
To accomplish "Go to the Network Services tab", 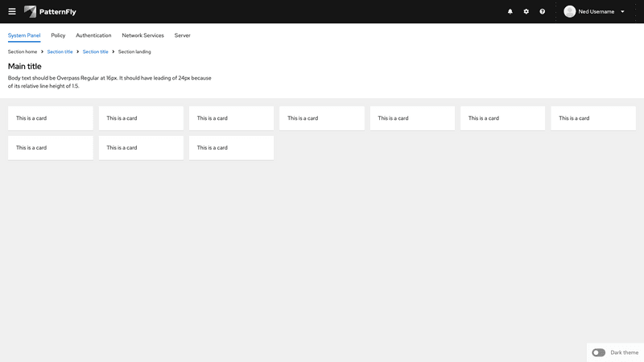I will [x=142, y=35].
